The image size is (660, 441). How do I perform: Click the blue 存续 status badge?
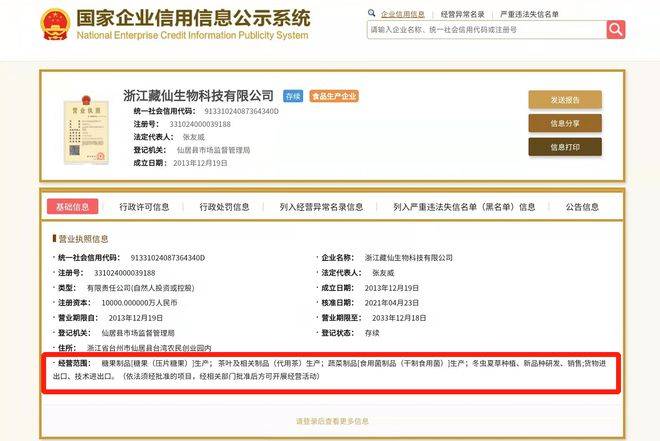tap(293, 96)
